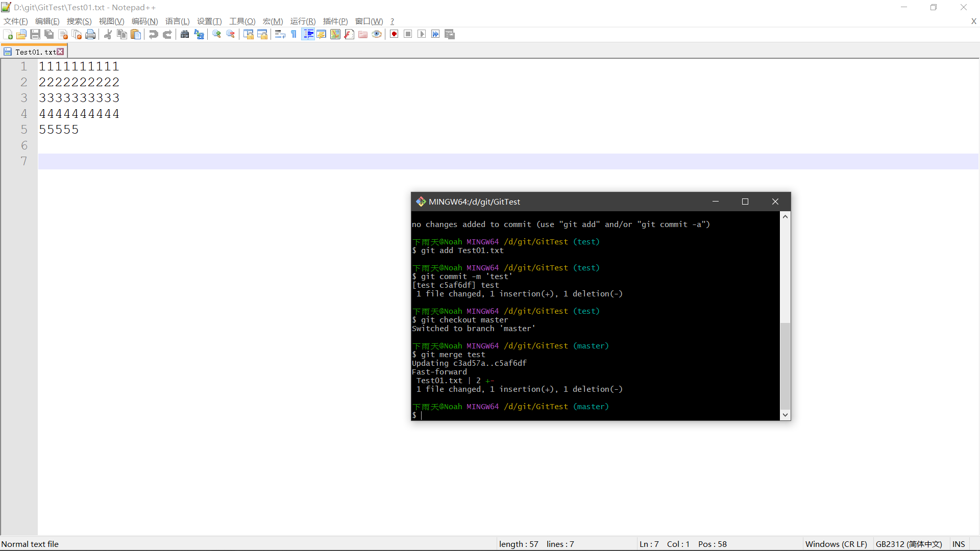Zoom out with the magnifier minus icon
980x551 pixels.
pyautogui.click(x=230, y=34)
